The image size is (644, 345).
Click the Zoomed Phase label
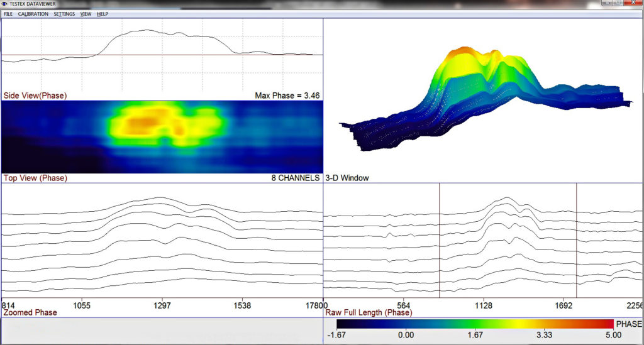pyautogui.click(x=30, y=312)
